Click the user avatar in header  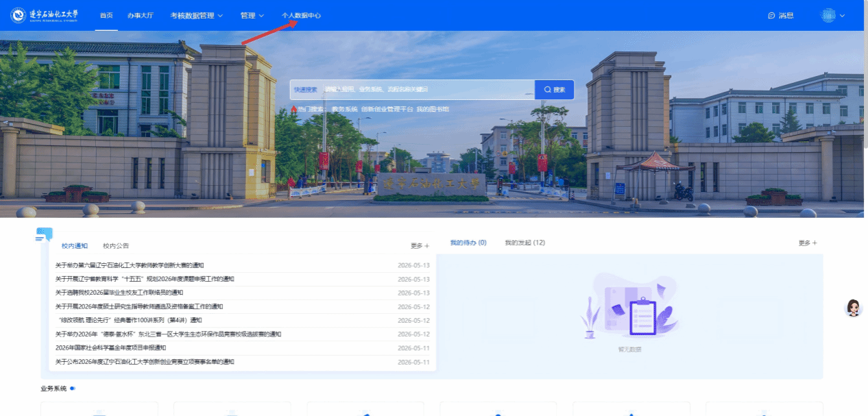pos(828,15)
